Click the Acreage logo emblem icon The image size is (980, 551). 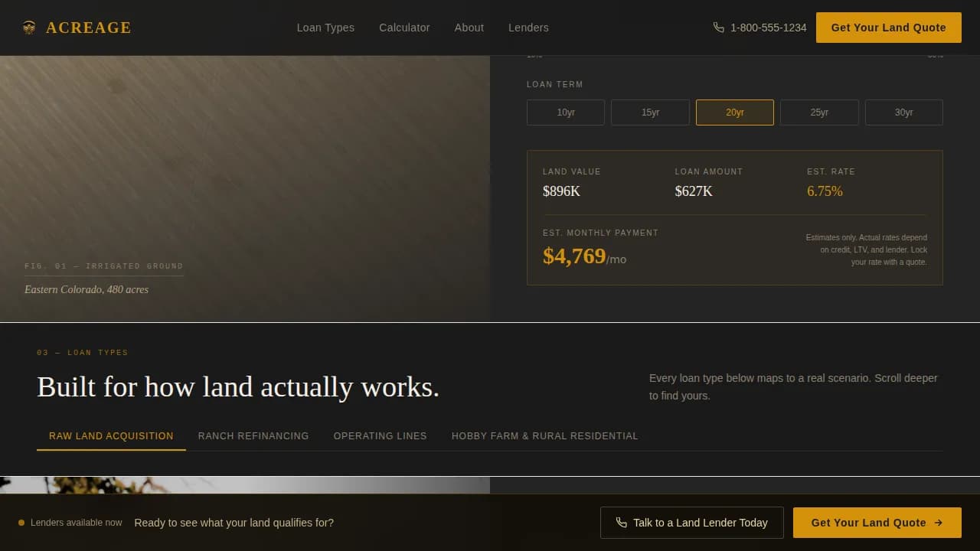coord(29,28)
